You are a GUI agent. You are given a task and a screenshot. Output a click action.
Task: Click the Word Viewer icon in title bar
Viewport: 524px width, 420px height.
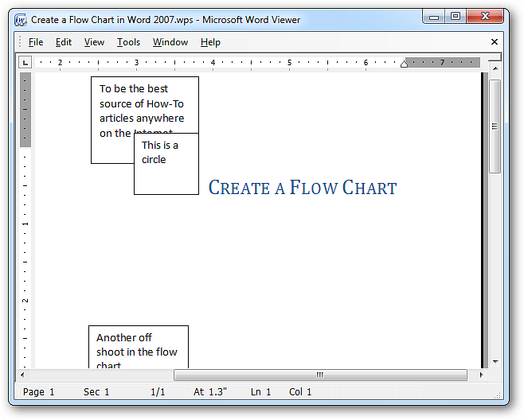point(21,20)
